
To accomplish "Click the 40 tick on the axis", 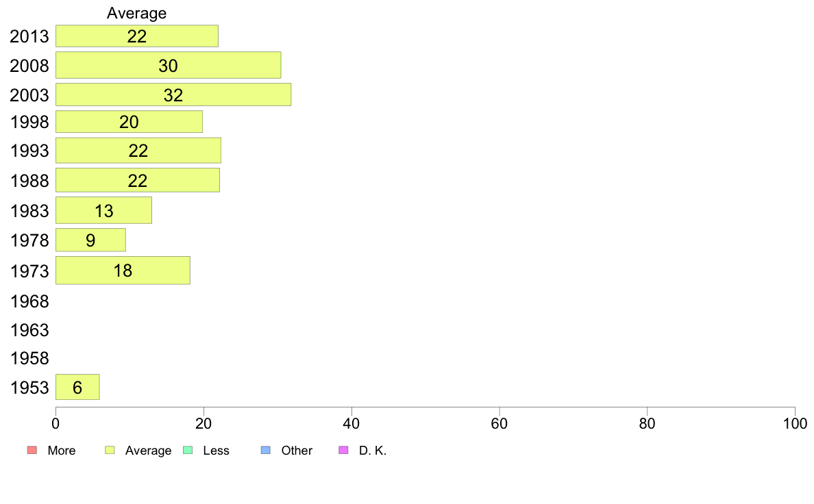I will (x=351, y=424).
